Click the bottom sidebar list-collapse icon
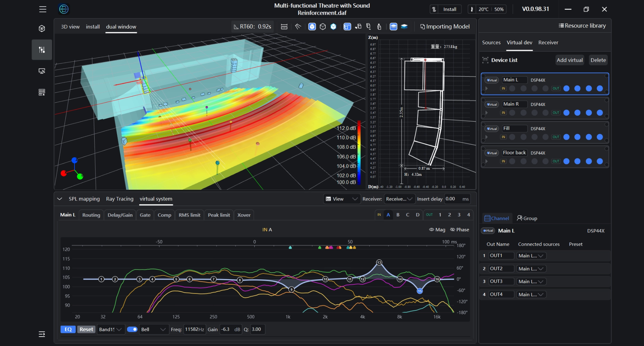The height and width of the screenshot is (346, 644). [x=42, y=334]
